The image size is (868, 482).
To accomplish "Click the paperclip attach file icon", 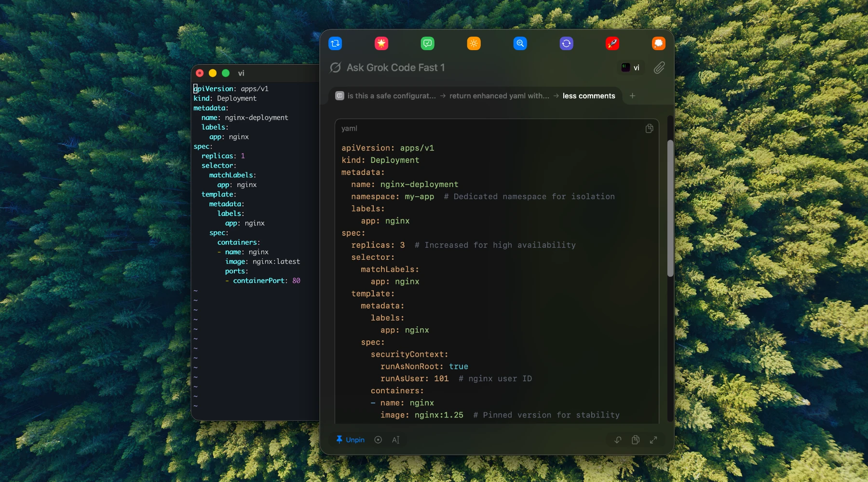I will point(659,68).
